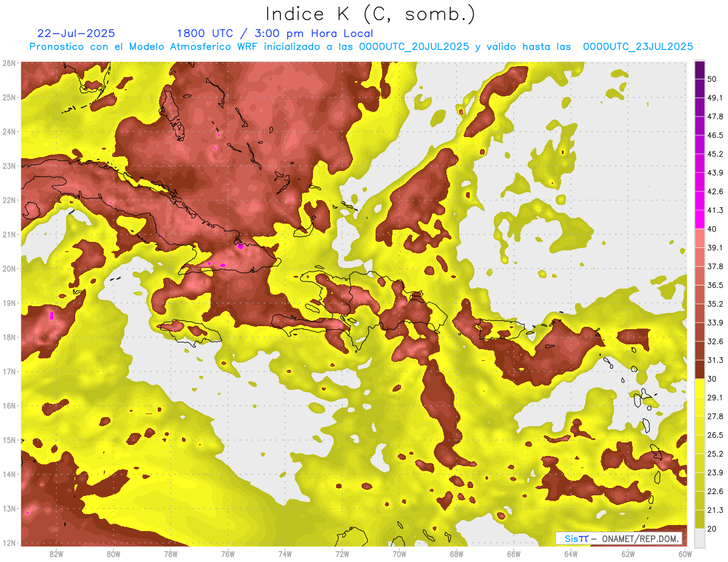
Task: Click the longitude label "68W"
Action: coord(456,554)
